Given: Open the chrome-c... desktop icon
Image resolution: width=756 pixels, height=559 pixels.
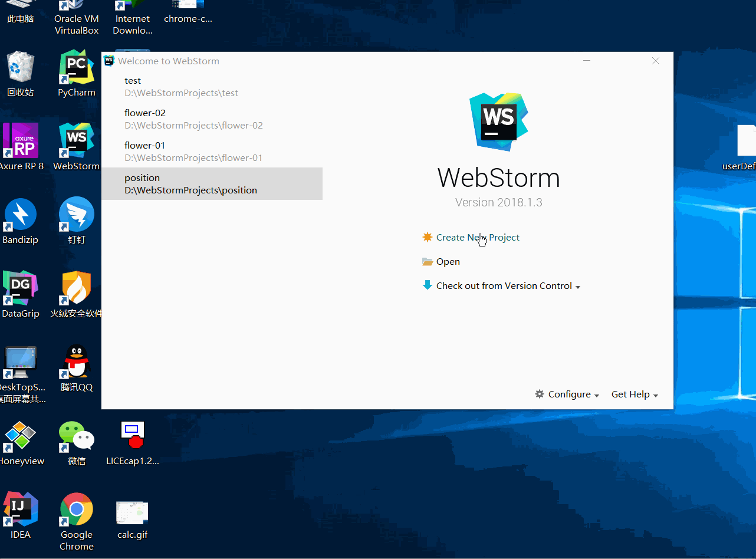Looking at the screenshot, I should 188,12.
